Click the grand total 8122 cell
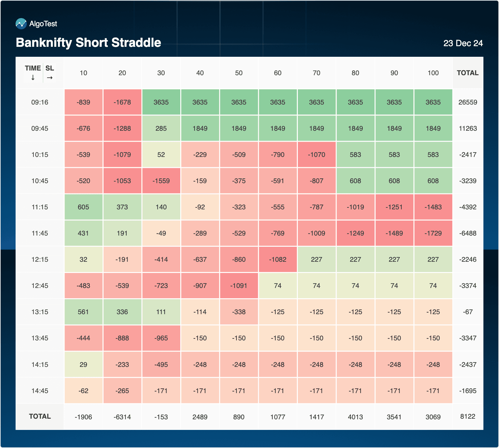Viewport: 499px width, 448px height. pos(468,416)
